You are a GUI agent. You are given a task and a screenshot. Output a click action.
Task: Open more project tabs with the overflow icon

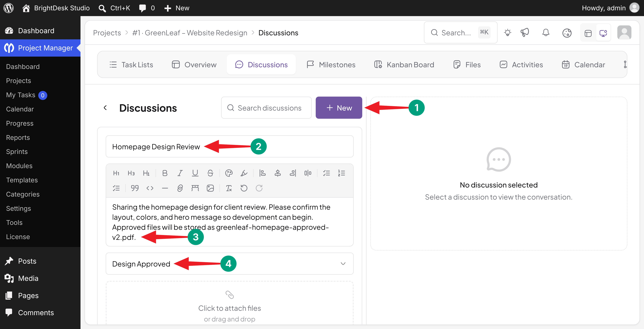click(625, 65)
